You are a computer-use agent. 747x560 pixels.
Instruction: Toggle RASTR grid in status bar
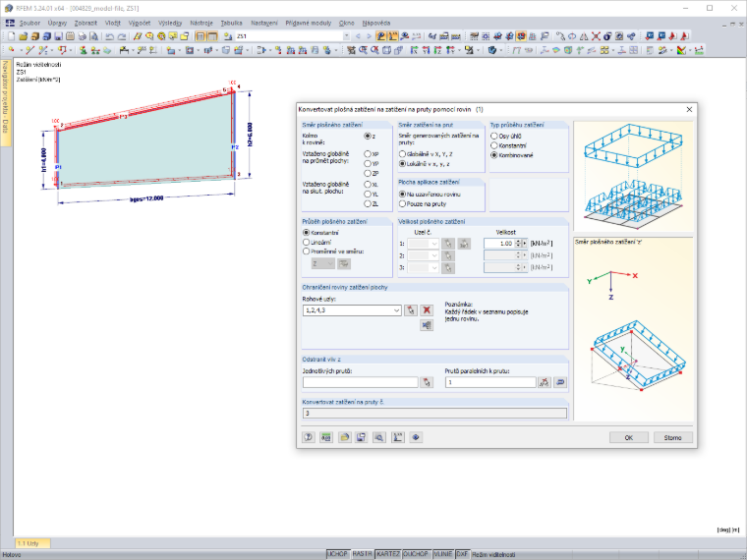coord(362,554)
